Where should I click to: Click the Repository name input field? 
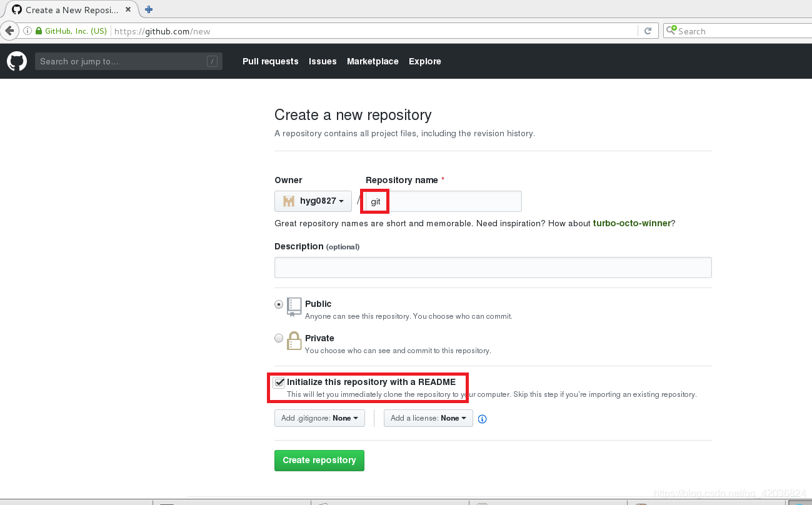[444, 201]
